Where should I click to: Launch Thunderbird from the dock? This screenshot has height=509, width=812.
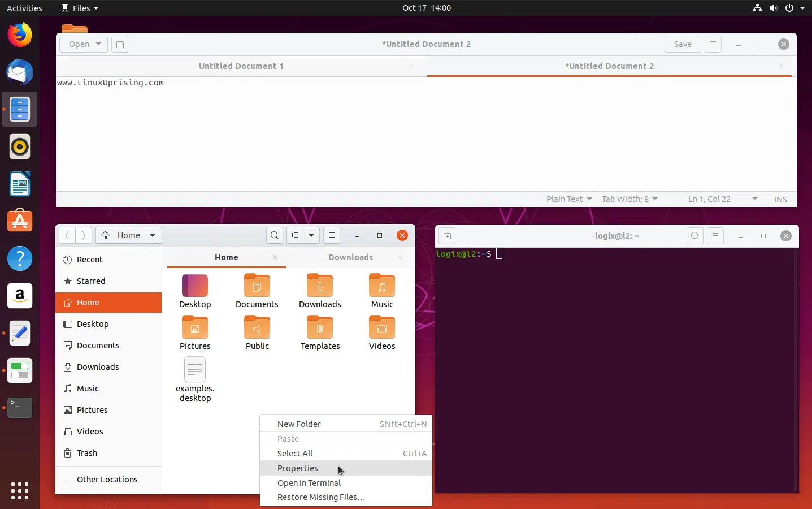[19, 72]
